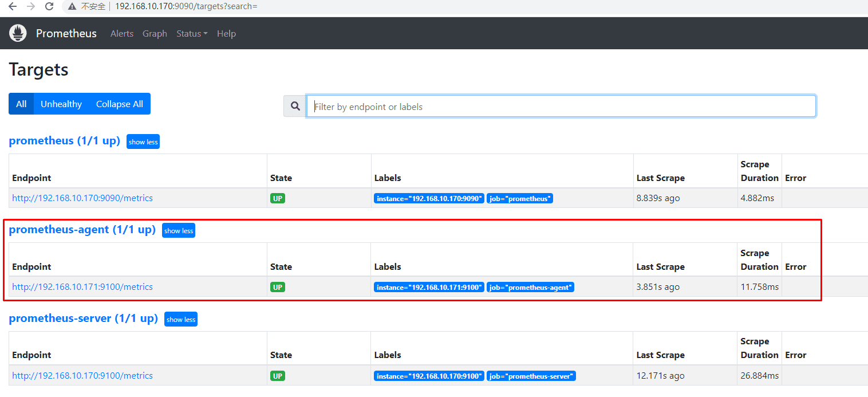Click Endpoint column header in prometheus table

click(x=31, y=178)
